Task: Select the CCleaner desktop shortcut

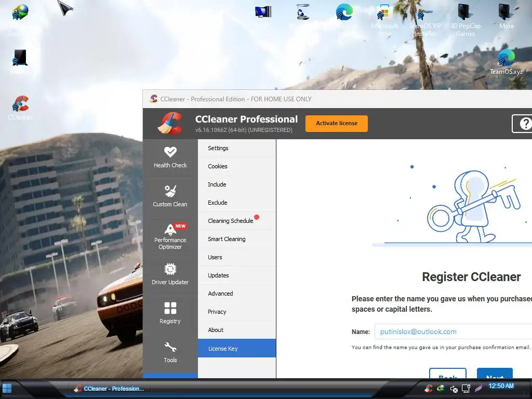Action: coord(20,108)
